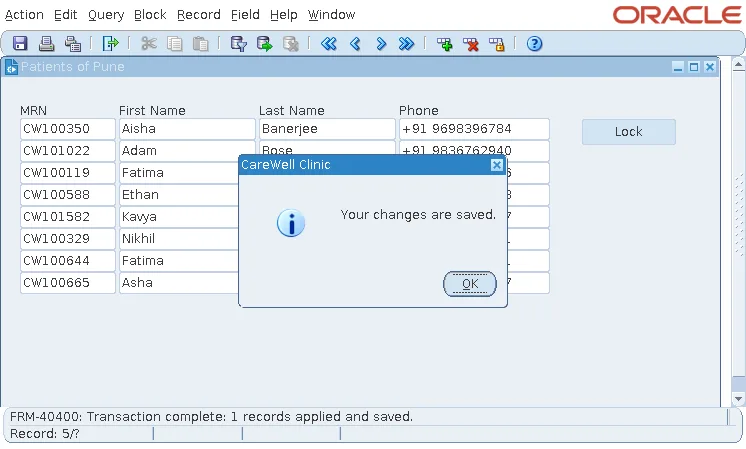
Task: Click MRN field CW101022
Action: pos(68,151)
